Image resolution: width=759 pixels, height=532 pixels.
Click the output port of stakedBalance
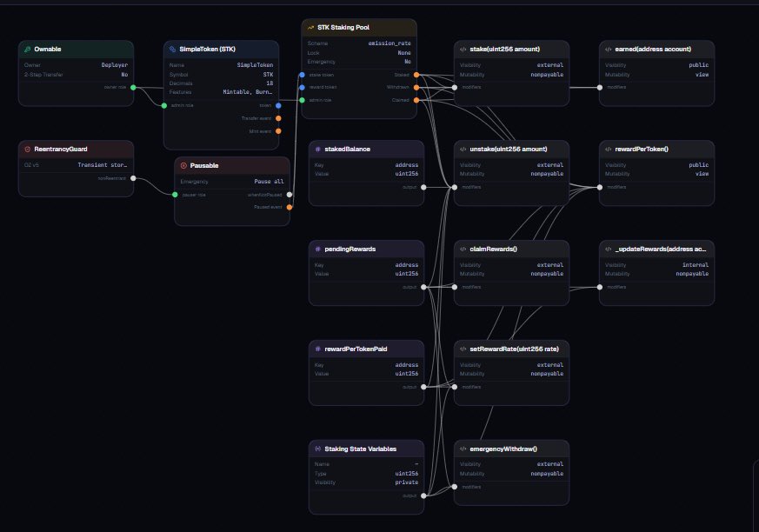point(423,188)
